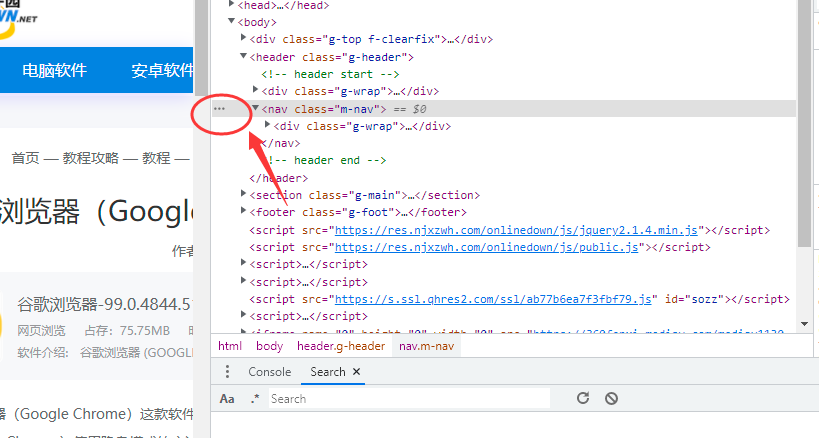Open the ab77b6ea7f3fbf79.js script link
819x438 pixels.
[493, 299]
